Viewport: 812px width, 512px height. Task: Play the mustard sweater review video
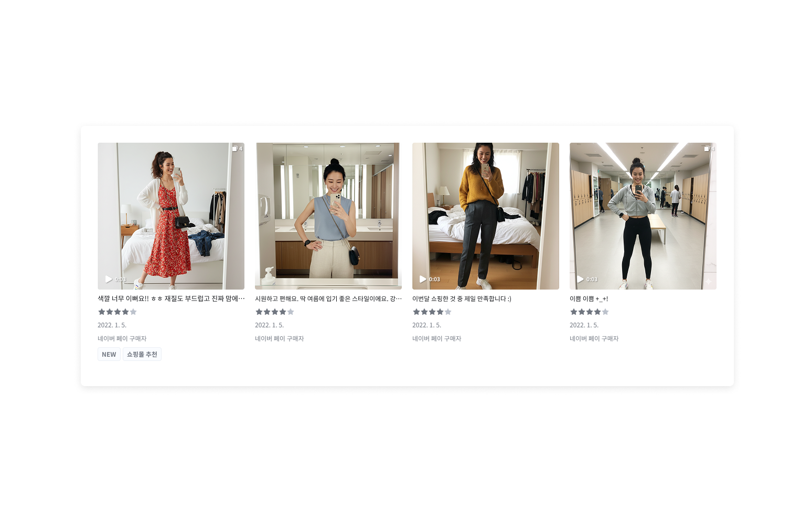coord(423,279)
